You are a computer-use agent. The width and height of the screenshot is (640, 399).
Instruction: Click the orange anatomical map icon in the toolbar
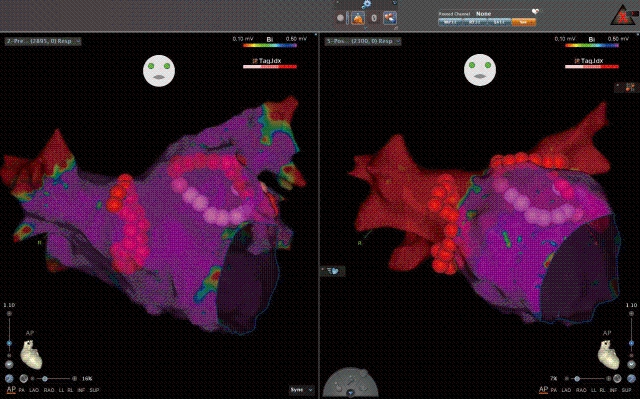coord(358,18)
